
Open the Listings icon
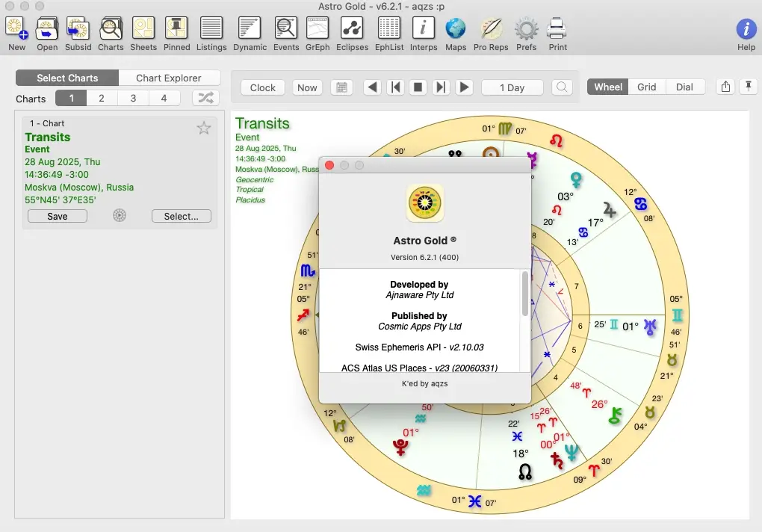(x=211, y=28)
